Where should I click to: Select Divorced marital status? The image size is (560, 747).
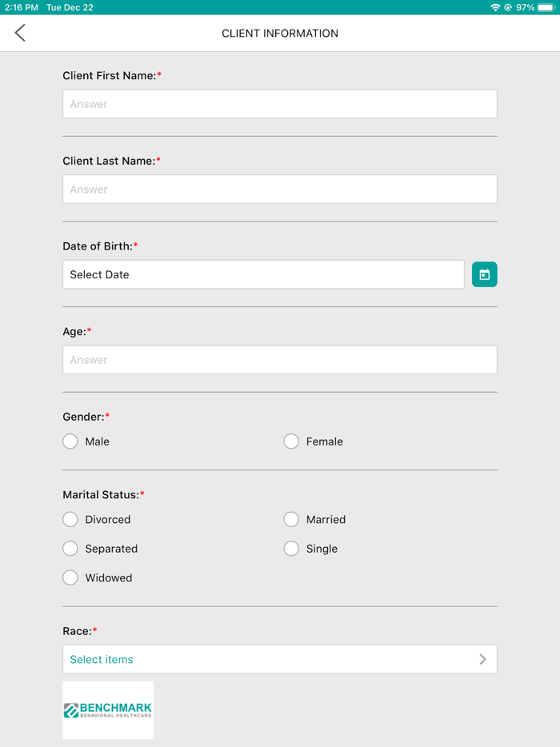70,519
